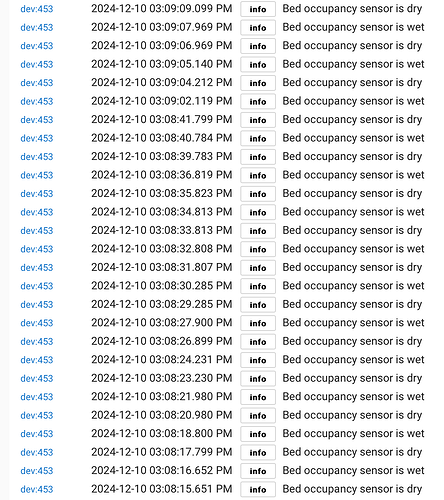Click info level tag at 03:09:05.140 PM

(x=258, y=64)
